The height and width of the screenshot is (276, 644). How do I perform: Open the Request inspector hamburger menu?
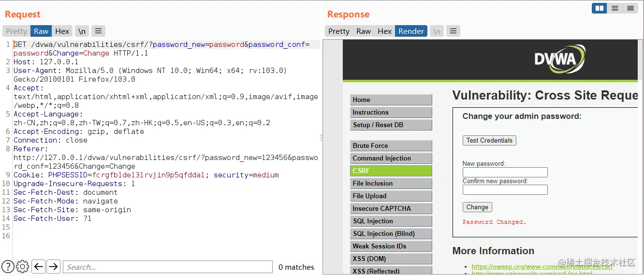98,31
